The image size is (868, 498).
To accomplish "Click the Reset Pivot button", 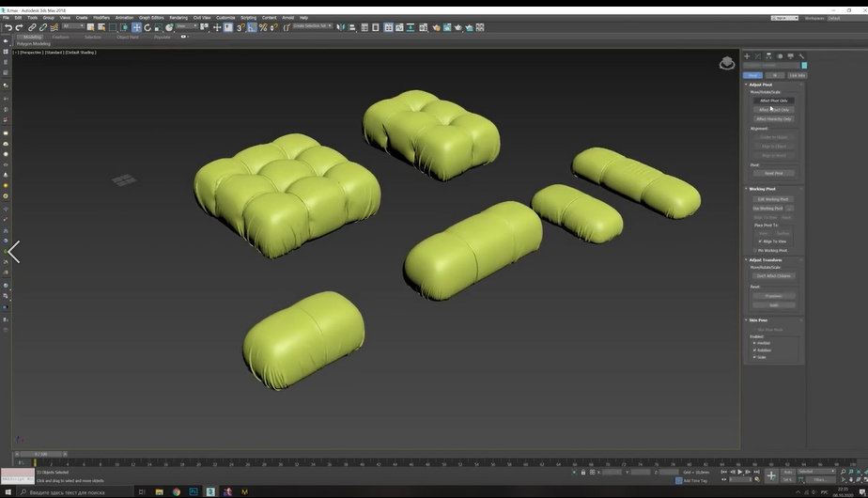I will pyautogui.click(x=773, y=174).
